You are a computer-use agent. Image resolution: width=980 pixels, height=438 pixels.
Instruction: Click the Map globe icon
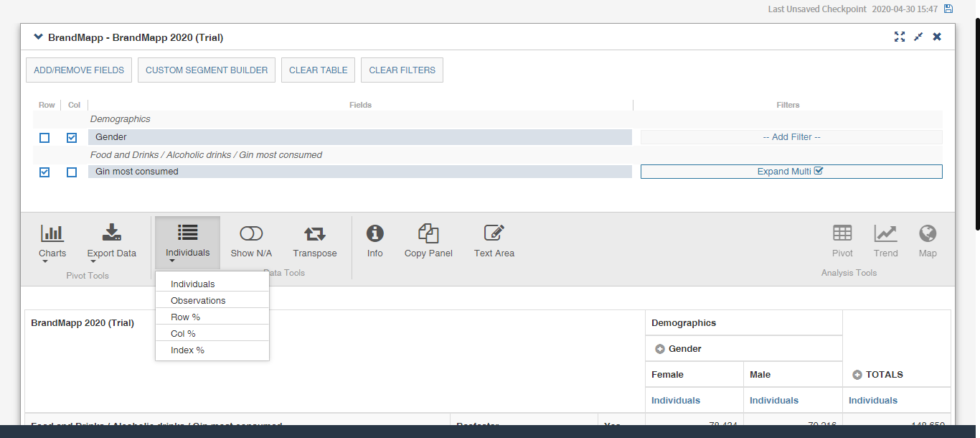928,233
